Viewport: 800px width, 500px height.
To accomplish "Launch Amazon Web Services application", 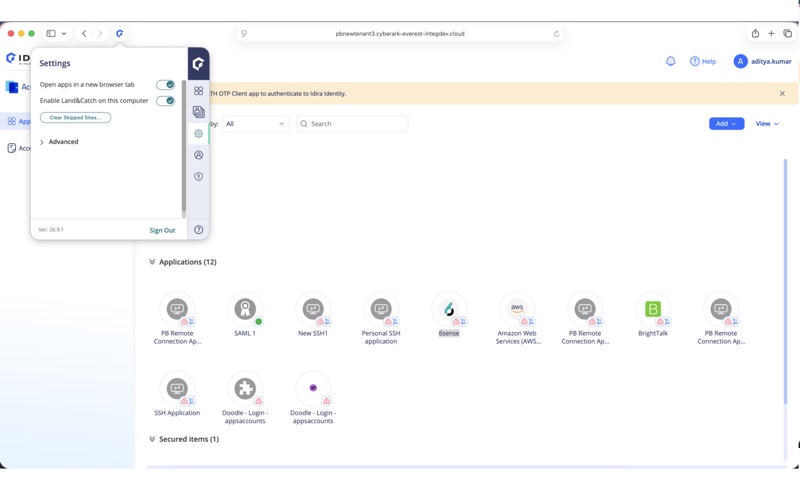I will (x=517, y=309).
